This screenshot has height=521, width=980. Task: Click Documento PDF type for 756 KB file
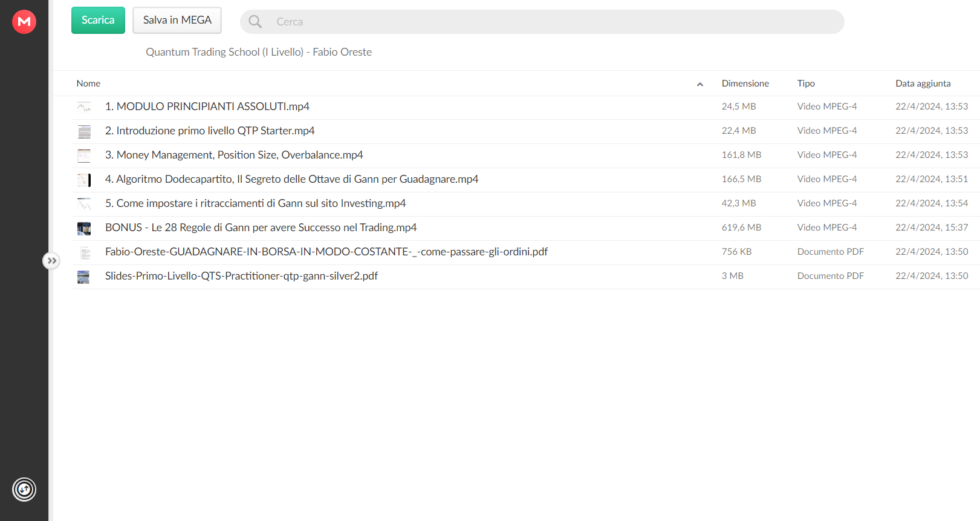coord(831,252)
